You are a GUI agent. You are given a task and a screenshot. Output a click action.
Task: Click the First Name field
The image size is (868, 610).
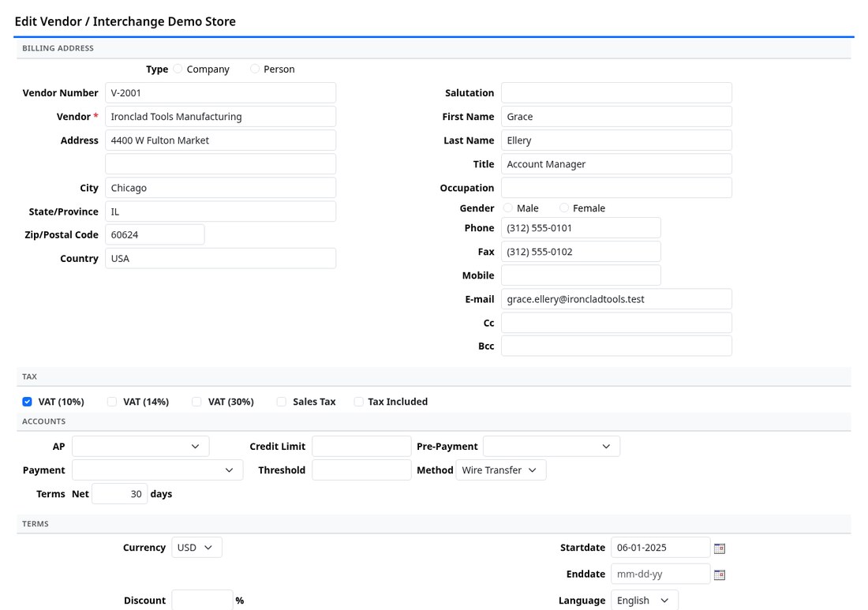coord(616,116)
